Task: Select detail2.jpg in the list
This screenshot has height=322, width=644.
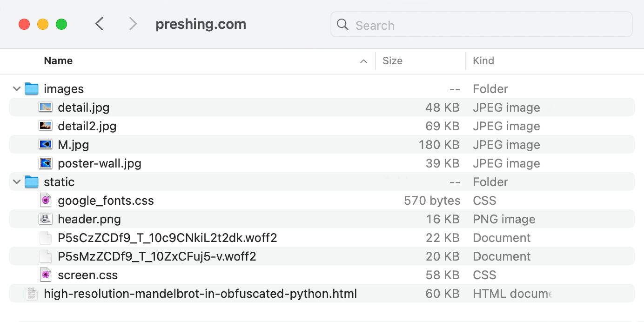Action: coord(87,126)
